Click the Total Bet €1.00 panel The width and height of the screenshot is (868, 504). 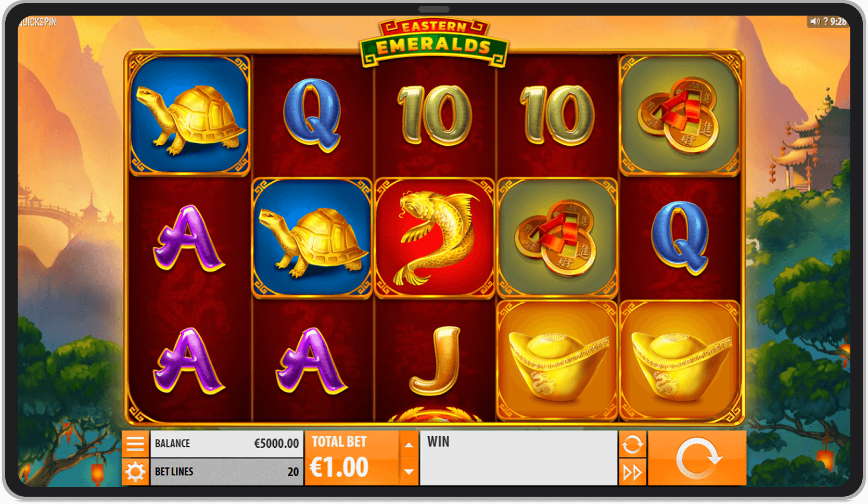352,458
